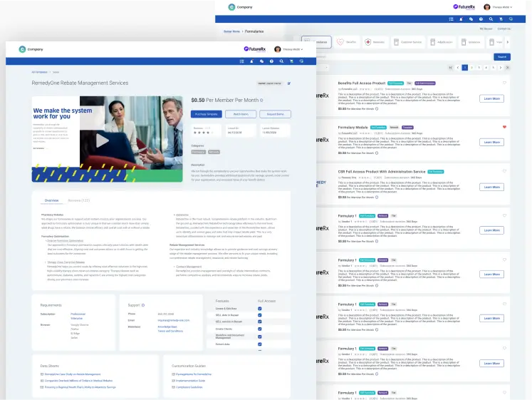Switch to the Reviews (122) tab
Screen dimensions: 532x400
tap(79, 200)
